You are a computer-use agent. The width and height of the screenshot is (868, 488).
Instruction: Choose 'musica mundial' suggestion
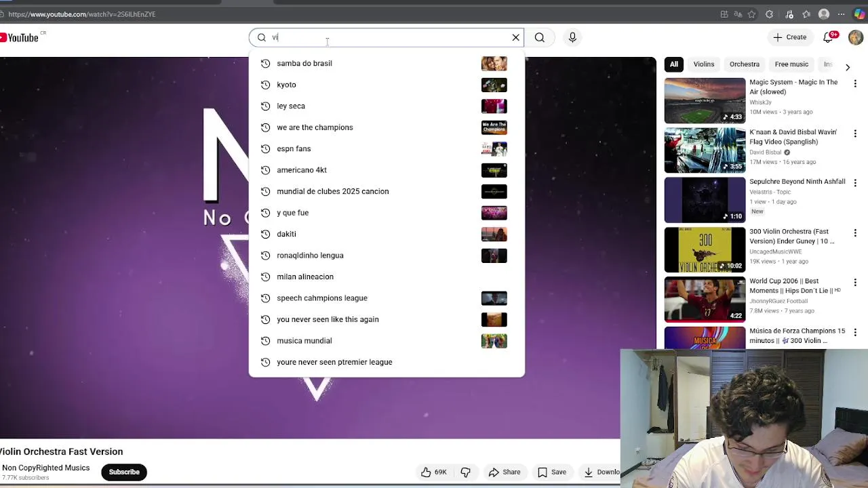[387, 341]
